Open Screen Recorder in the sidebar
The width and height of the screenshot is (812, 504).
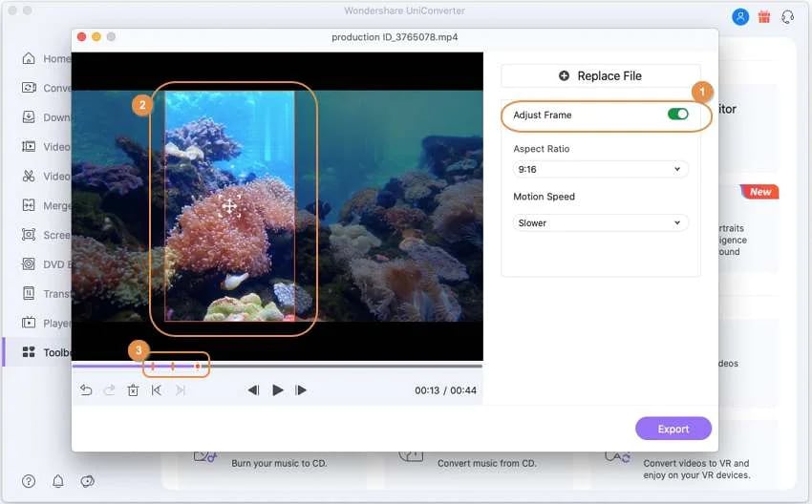pos(46,235)
